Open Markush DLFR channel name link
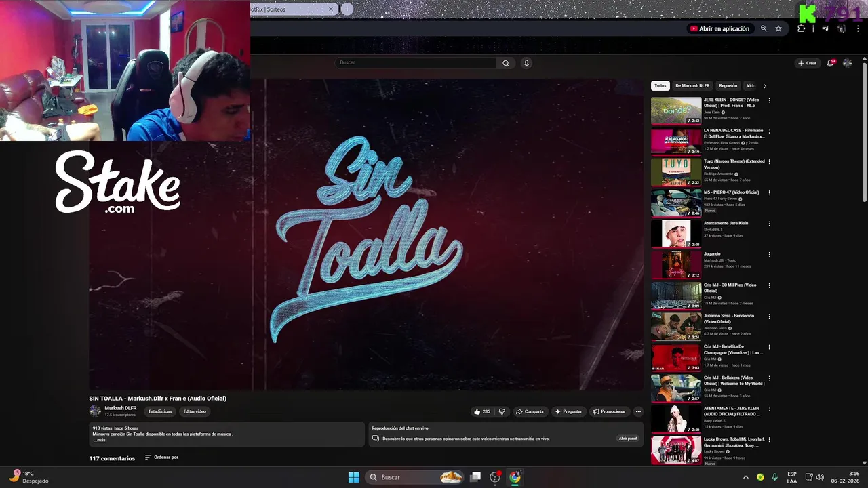The width and height of the screenshot is (868, 488). point(121,408)
